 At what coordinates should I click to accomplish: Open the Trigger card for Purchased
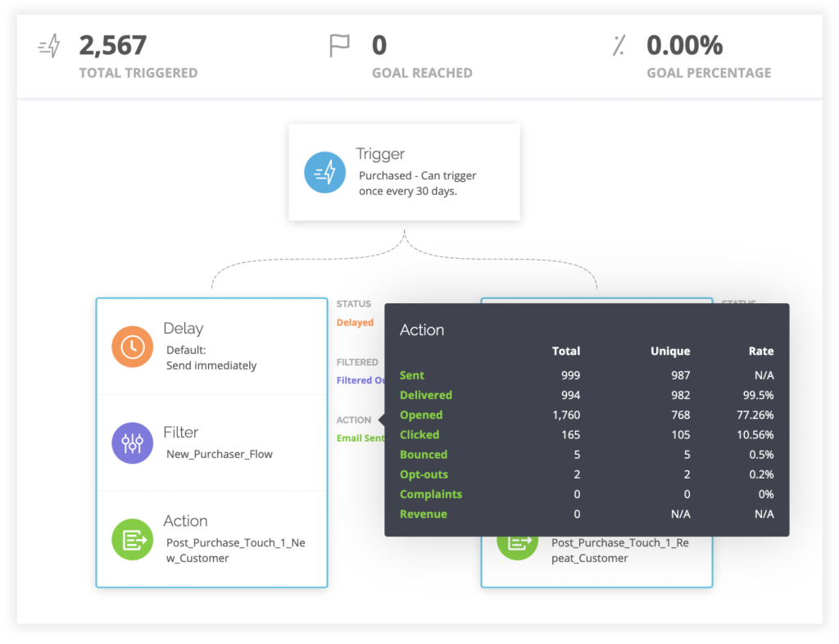pos(404,172)
